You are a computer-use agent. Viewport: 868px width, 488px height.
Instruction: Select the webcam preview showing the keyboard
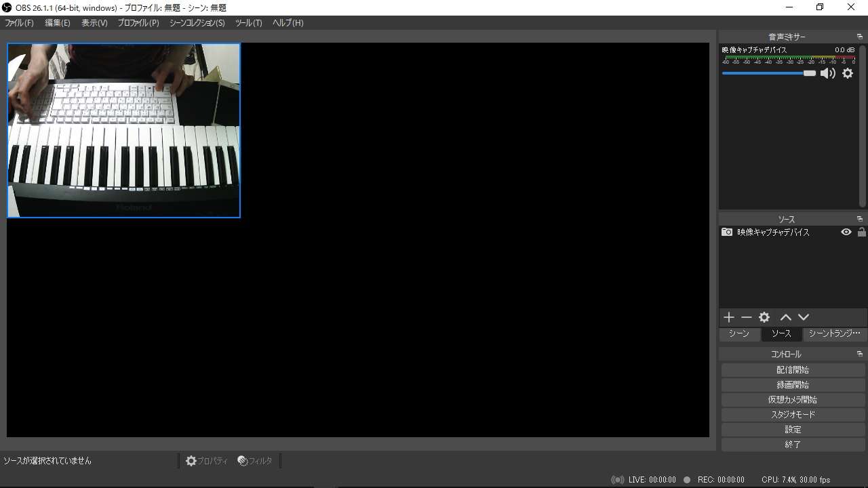(x=123, y=130)
